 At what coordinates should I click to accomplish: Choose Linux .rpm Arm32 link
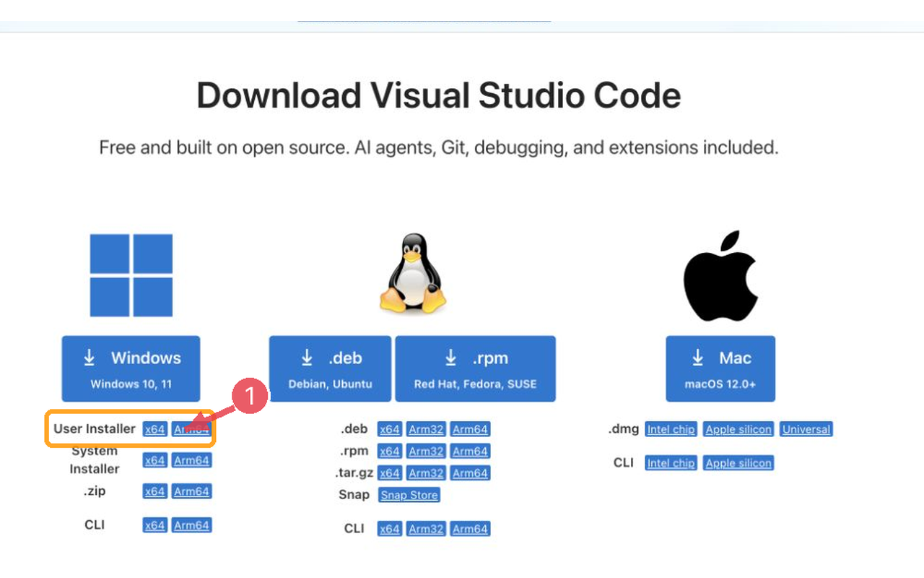(x=426, y=452)
